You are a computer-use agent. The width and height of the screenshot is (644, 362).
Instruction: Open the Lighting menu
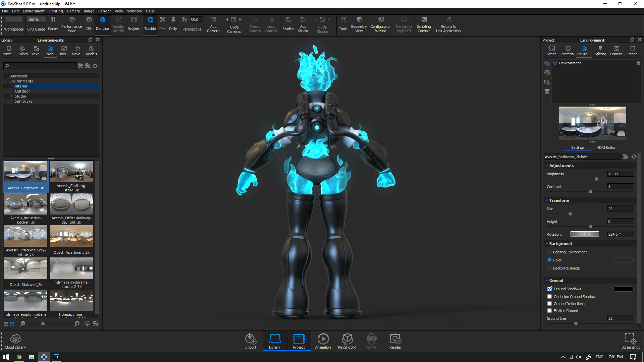tap(56, 11)
